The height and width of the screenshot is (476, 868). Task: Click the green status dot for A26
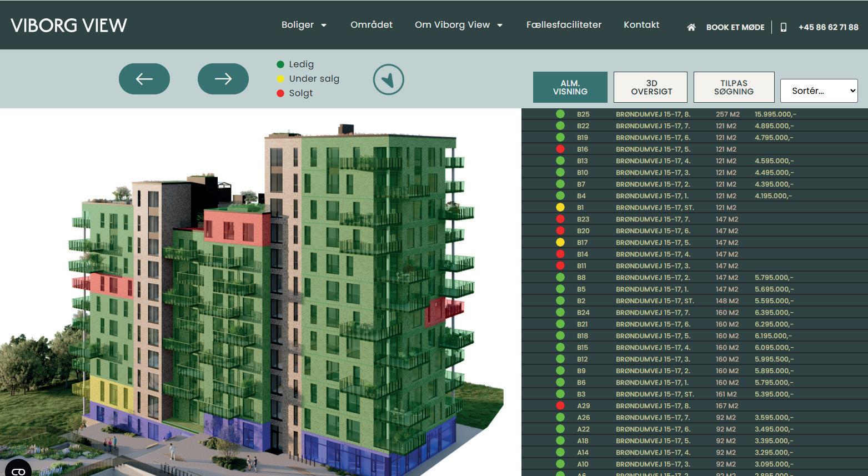[x=560, y=417]
